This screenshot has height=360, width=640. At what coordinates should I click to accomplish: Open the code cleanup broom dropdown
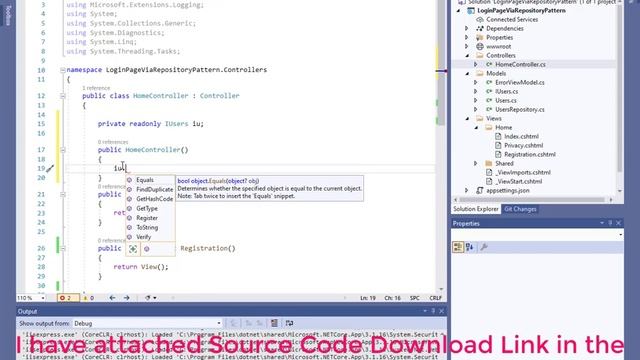coord(150,298)
